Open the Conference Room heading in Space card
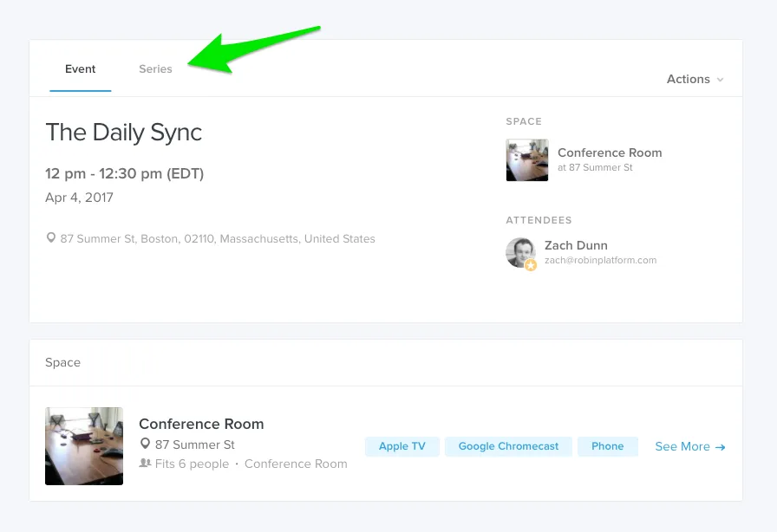This screenshot has height=532, width=777. [201, 424]
